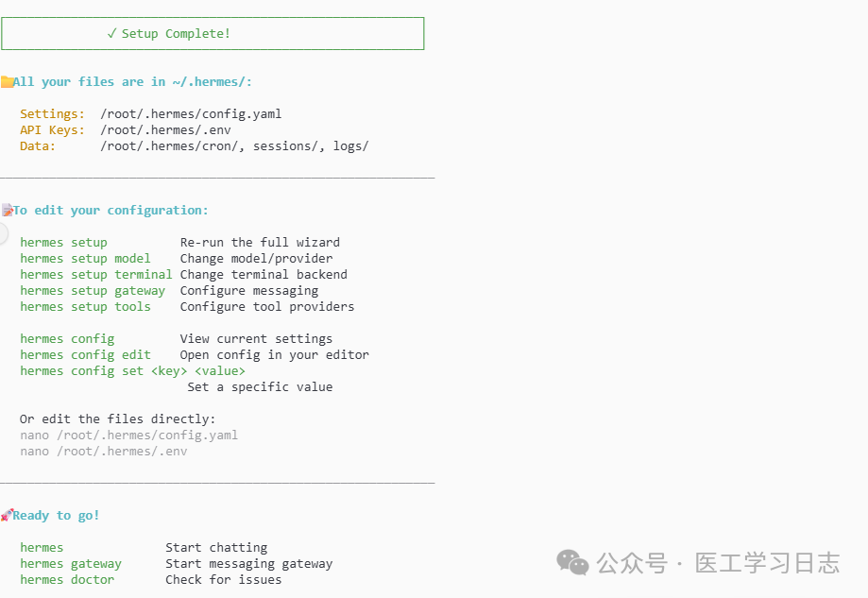Image resolution: width=868 pixels, height=598 pixels.
Task: Click the command 'hermes config' for viewing settings
Action: (67, 339)
